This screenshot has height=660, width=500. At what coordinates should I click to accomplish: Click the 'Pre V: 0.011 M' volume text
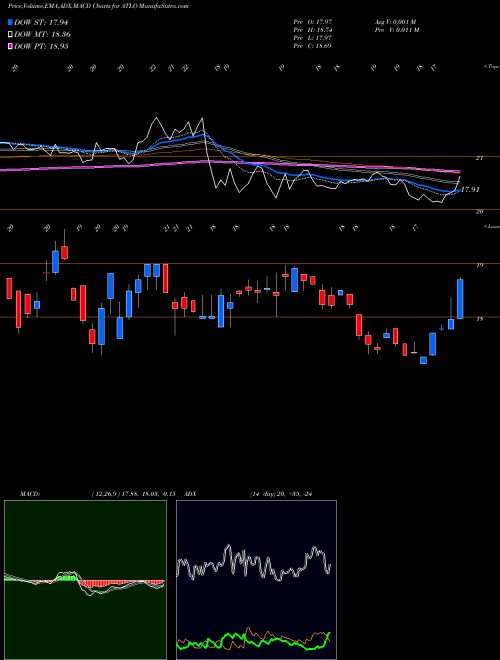coord(396,30)
